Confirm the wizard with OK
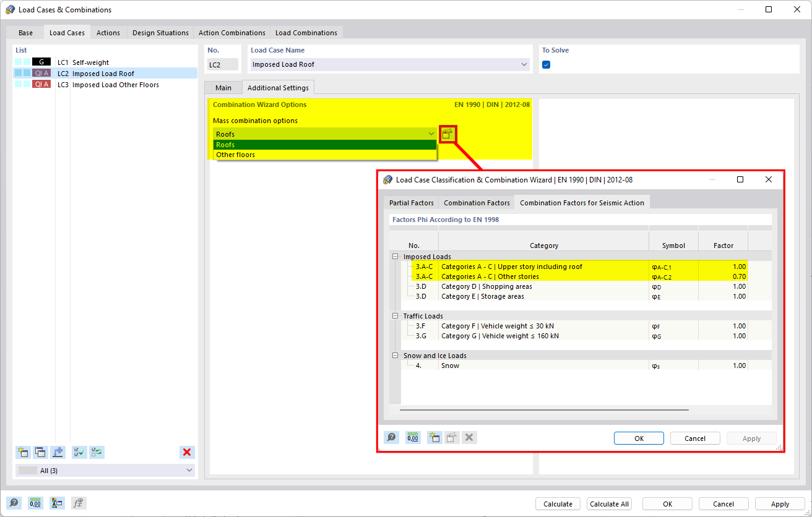812x517 pixels. tap(639, 438)
